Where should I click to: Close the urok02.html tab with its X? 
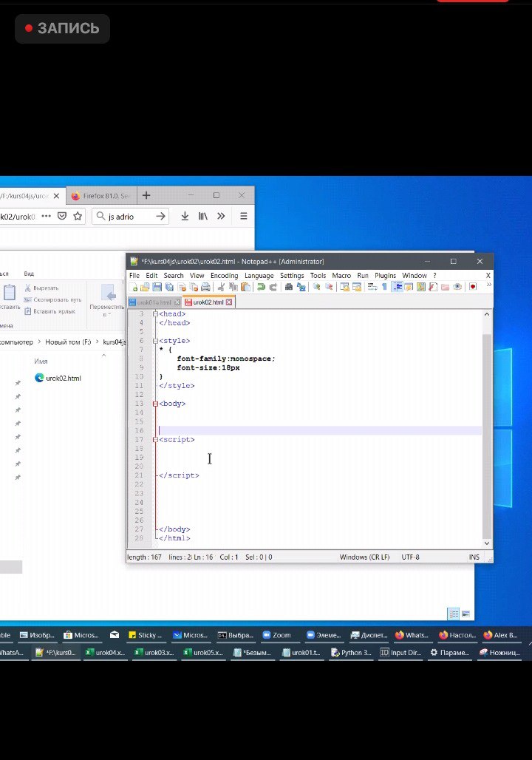(229, 302)
